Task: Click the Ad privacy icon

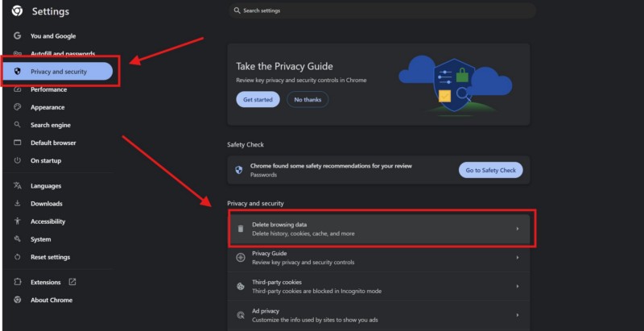Action: pyautogui.click(x=240, y=315)
